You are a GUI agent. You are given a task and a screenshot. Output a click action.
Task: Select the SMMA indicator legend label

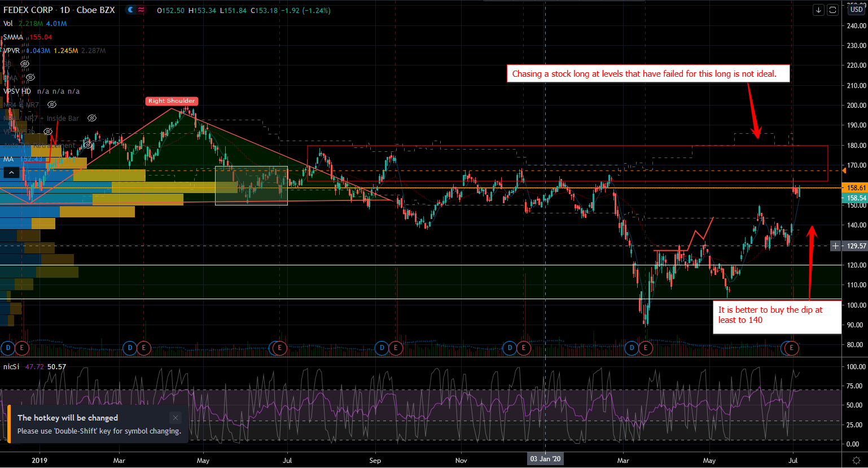pos(14,37)
